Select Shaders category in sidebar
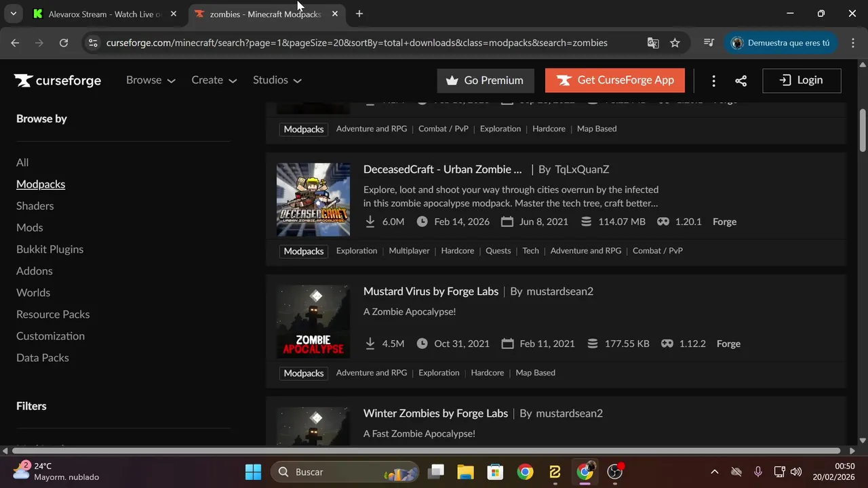This screenshot has height=488, width=868. [35, 206]
